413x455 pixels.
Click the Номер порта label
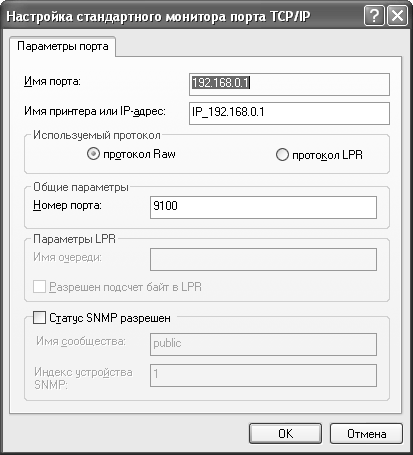(x=67, y=205)
